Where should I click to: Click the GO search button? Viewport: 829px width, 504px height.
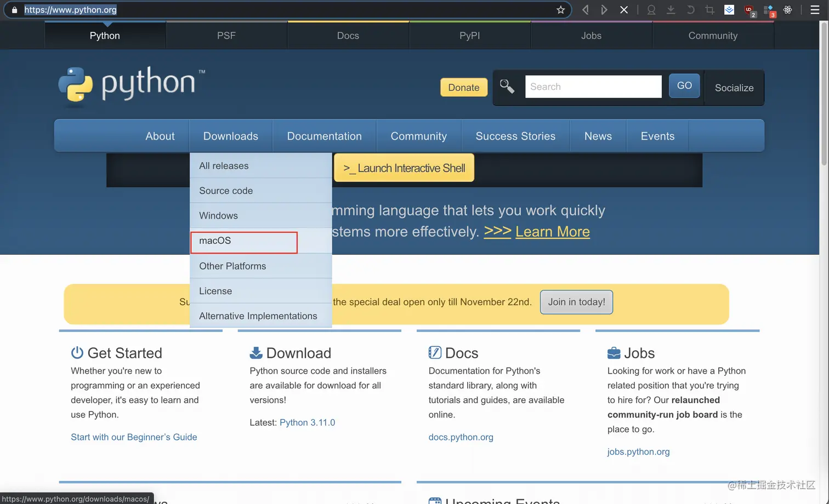coord(684,85)
